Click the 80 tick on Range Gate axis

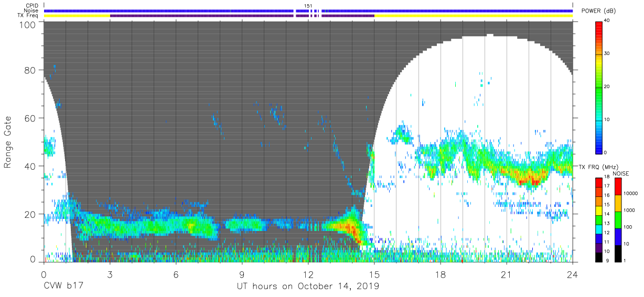point(30,70)
